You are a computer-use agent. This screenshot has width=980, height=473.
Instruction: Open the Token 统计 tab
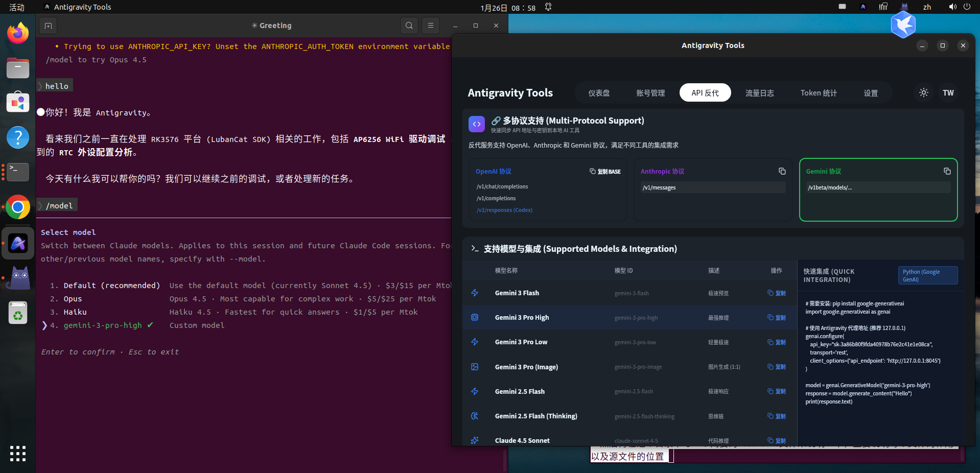point(819,93)
